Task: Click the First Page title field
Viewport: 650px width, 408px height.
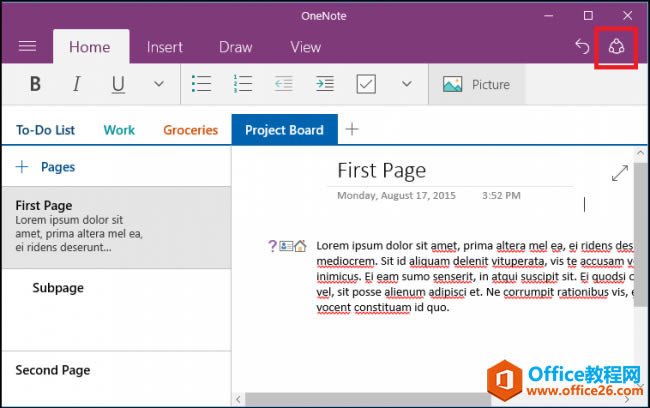Action: click(x=381, y=170)
